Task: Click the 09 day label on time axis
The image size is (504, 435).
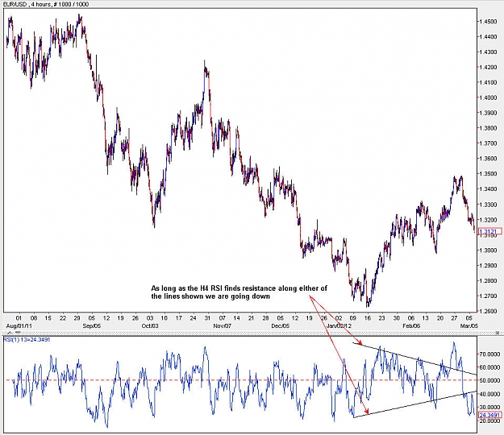Action: pyautogui.click(x=353, y=318)
